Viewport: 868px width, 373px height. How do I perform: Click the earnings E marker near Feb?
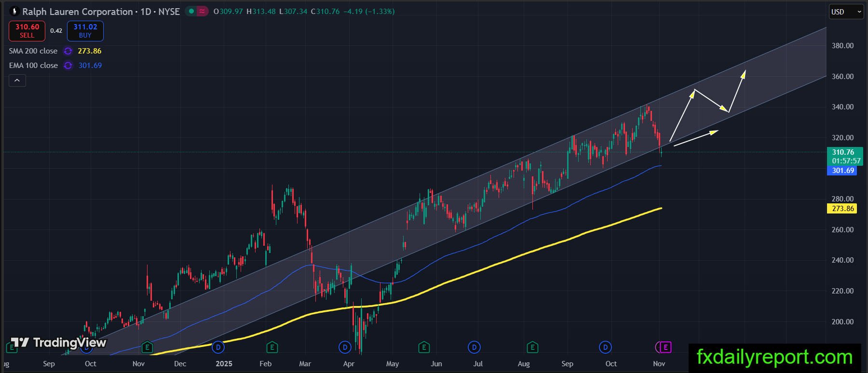[x=272, y=347]
